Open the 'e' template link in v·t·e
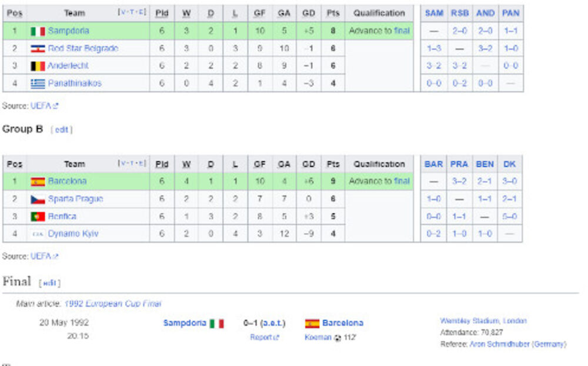The height and width of the screenshot is (366, 588). 140,13
